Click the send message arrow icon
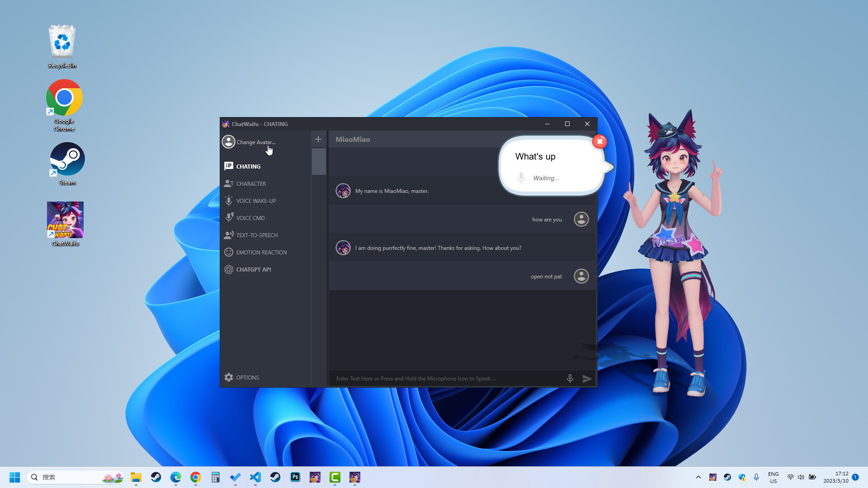The image size is (868, 488). (587, 379)
